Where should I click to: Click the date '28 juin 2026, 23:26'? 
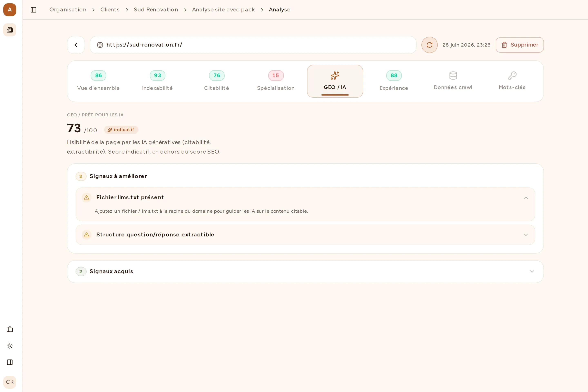pos(467,45)
